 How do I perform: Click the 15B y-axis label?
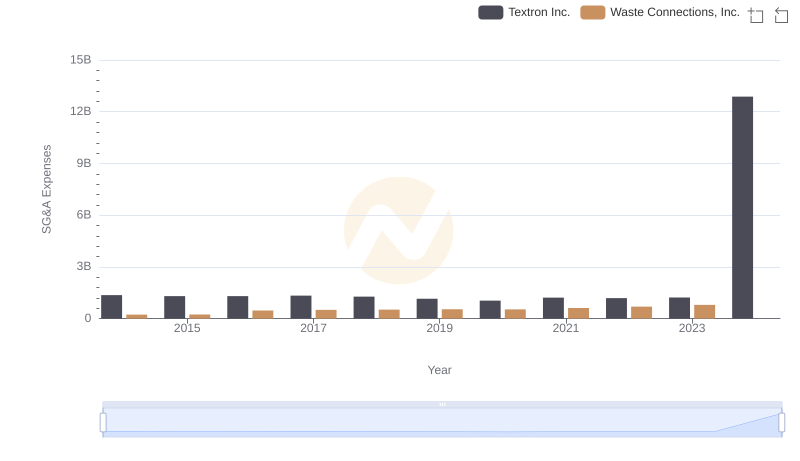click(81, 60)
